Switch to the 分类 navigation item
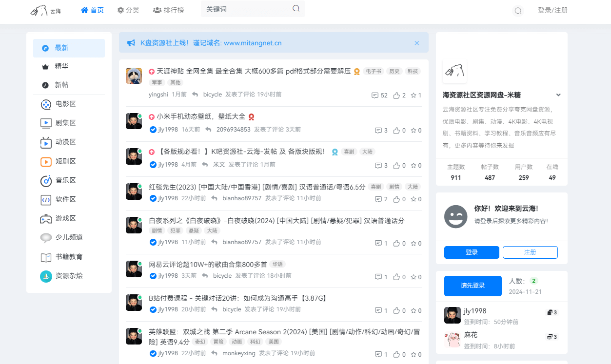 coord(128,9)
